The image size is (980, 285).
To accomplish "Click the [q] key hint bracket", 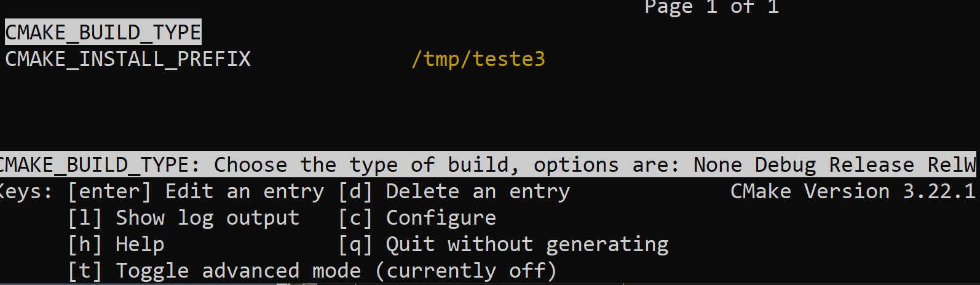I will click(x=355, y=244).
